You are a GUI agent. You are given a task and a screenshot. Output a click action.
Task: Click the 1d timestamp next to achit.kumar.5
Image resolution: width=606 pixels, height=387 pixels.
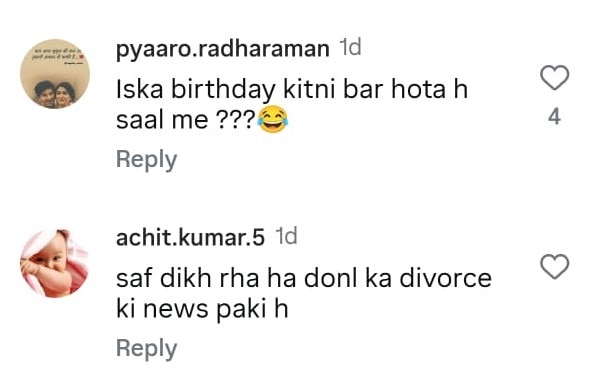click(286, 236)
